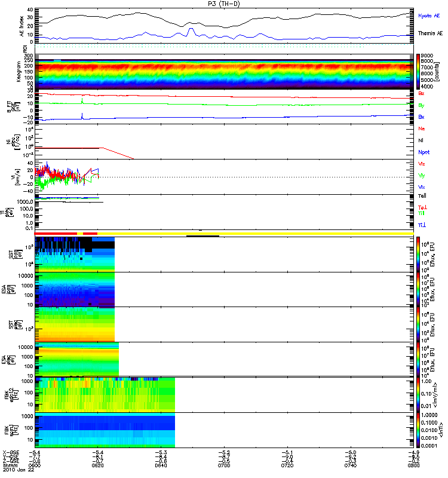448x478 pixels.
Task: Click the ESA ions Eflux color bar
Action: (418, 290)
